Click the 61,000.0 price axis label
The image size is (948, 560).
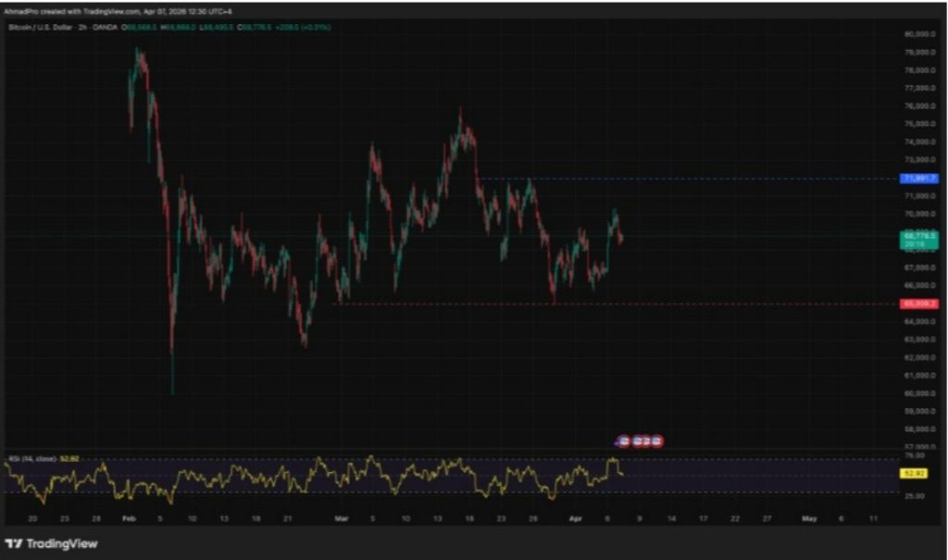(x=919, y=376)
